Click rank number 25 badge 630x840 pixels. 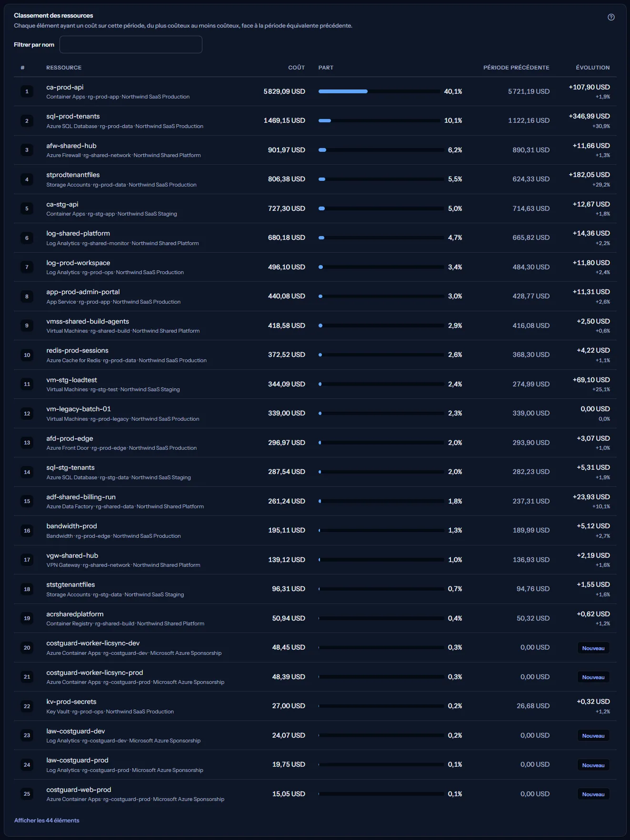coord(27,794)
